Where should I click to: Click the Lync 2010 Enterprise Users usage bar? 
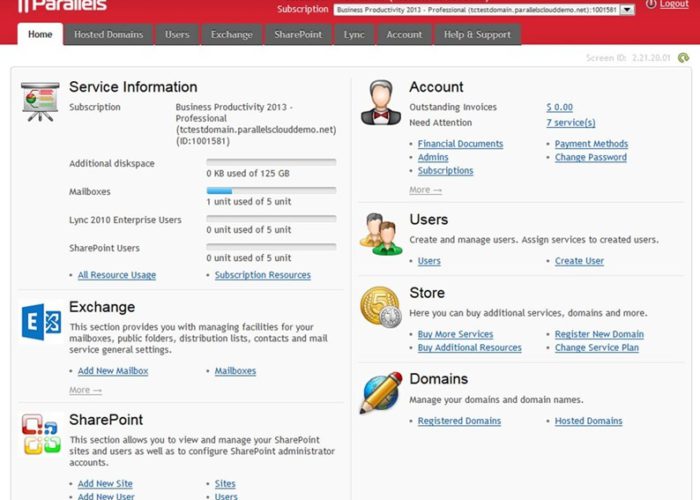(x=271, y=219)
